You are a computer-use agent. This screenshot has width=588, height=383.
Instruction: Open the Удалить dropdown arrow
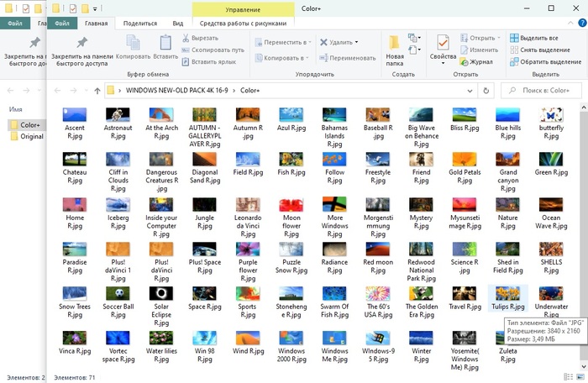(x=356, y=41)
